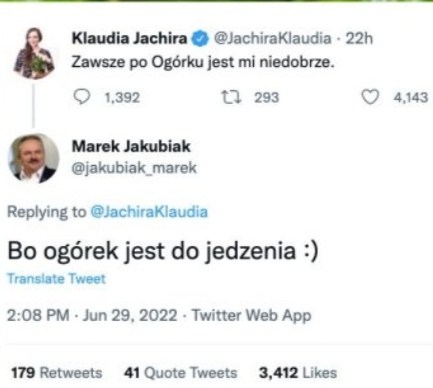Viewport: 433px width, 388px height.
Task: View the 41 Quote Tweets list
Action: click(180, 373)
